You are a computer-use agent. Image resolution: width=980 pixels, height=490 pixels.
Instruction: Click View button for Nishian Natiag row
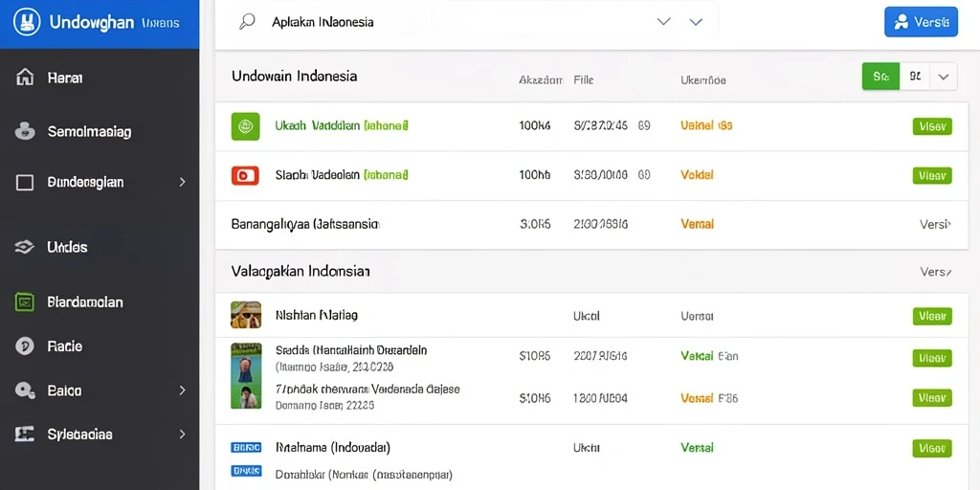coord(932,316)
